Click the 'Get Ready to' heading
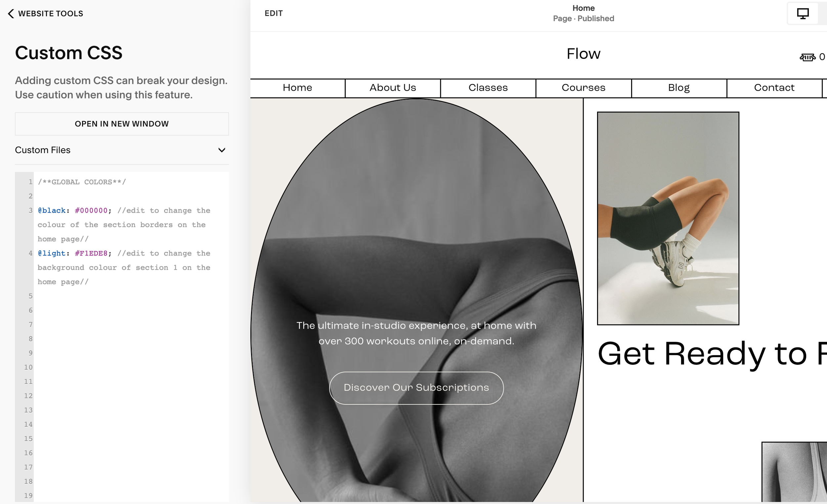Image resolution: width=827 pixels, height=504 pixels. (x=702, y=354)
